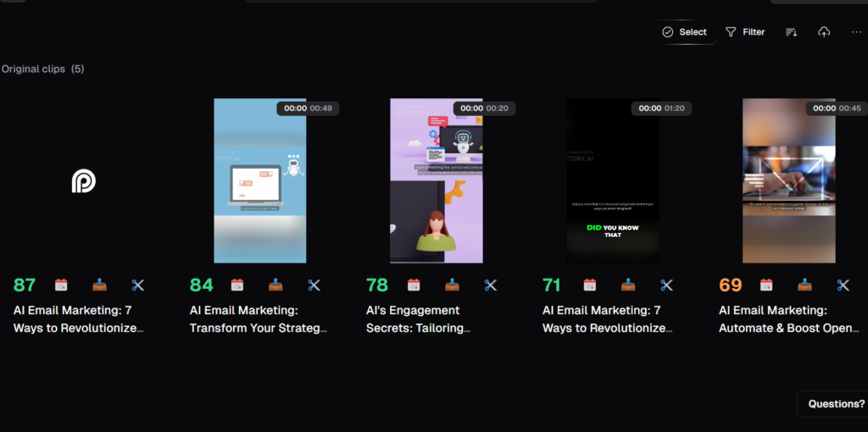Click the download icon for the 84-score clip
Image resolution: width=868 pixels, height=432 pixels.
275,285
